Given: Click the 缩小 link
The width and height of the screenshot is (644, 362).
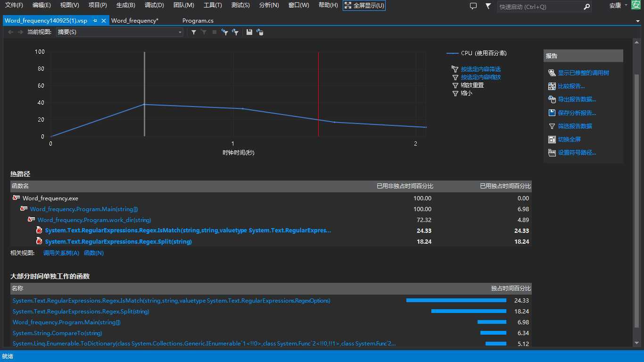Looking at the screenshot, I should (x=466, y=93).
